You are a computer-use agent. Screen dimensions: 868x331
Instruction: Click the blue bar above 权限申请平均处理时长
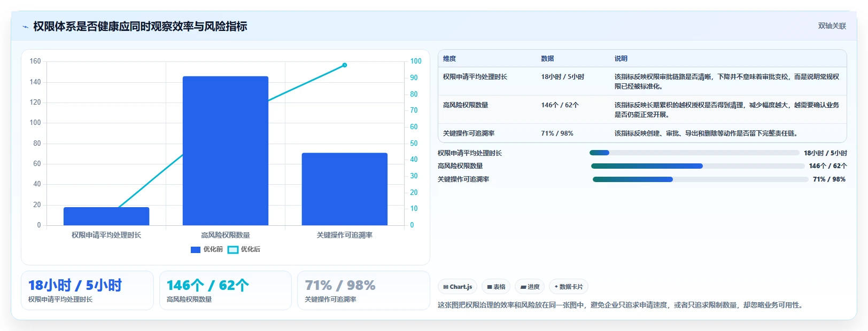coord(106,216)
